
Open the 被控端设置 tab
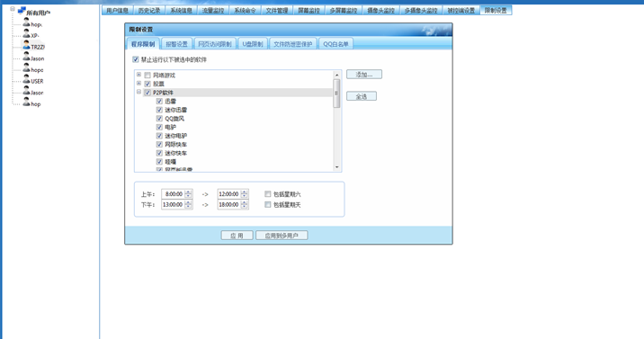click(461, 10)
